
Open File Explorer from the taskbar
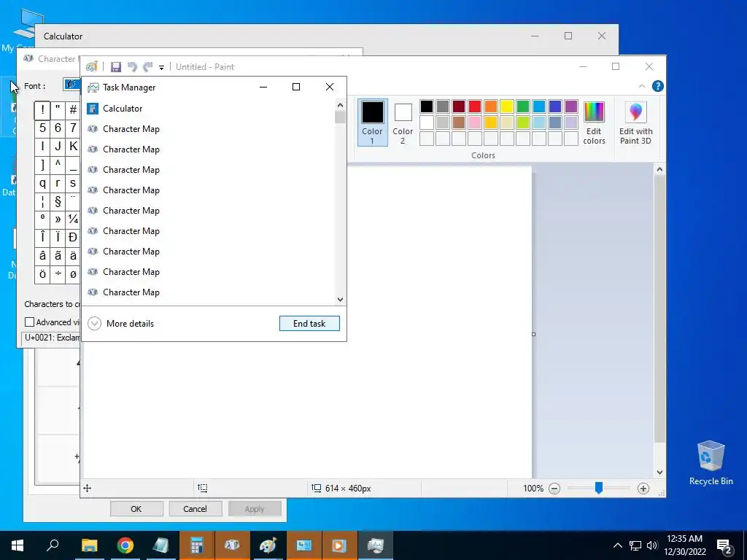coord(90,545)
